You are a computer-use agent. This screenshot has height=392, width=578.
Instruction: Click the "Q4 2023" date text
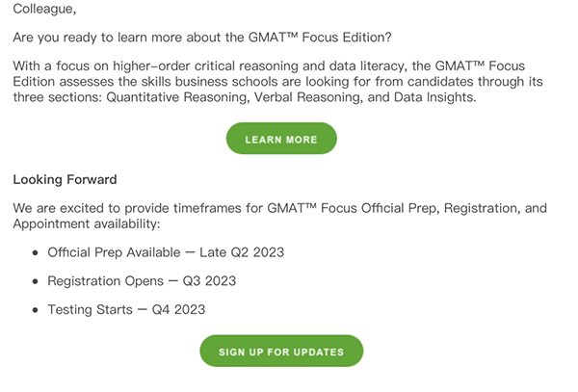[x=178, y=310]
